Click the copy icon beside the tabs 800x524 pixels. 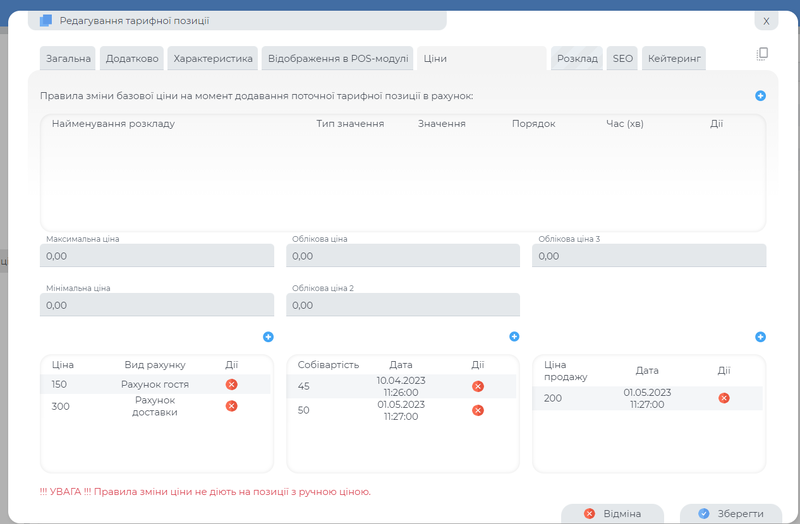click(x=762, y=54)
